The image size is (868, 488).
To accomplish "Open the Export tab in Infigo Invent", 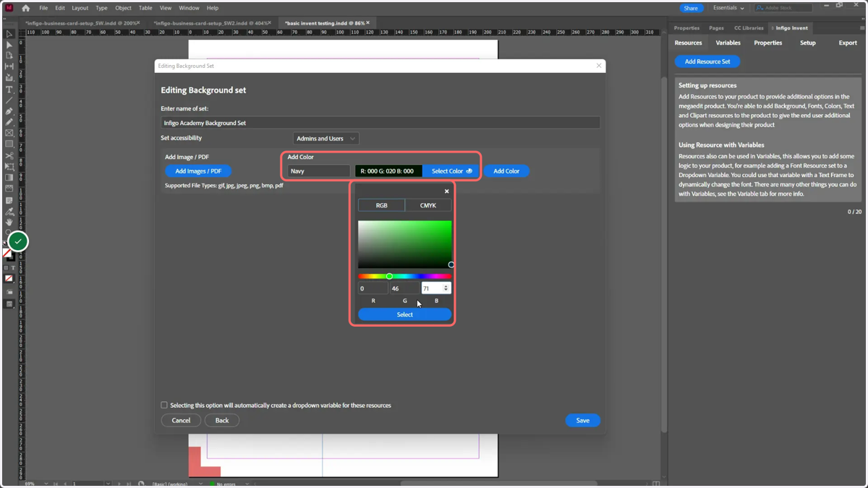I will [848, 43].
